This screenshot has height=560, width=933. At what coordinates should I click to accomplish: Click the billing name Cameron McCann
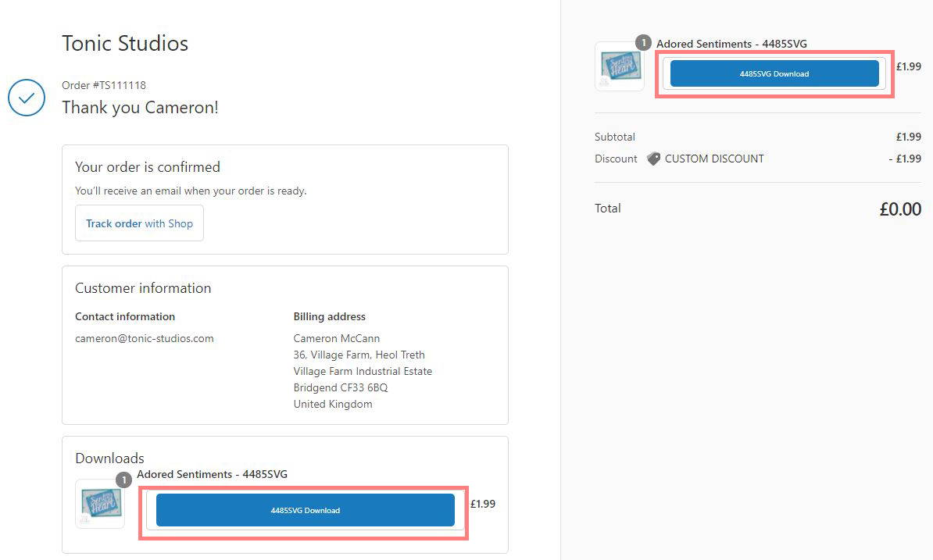click(336, 338)
